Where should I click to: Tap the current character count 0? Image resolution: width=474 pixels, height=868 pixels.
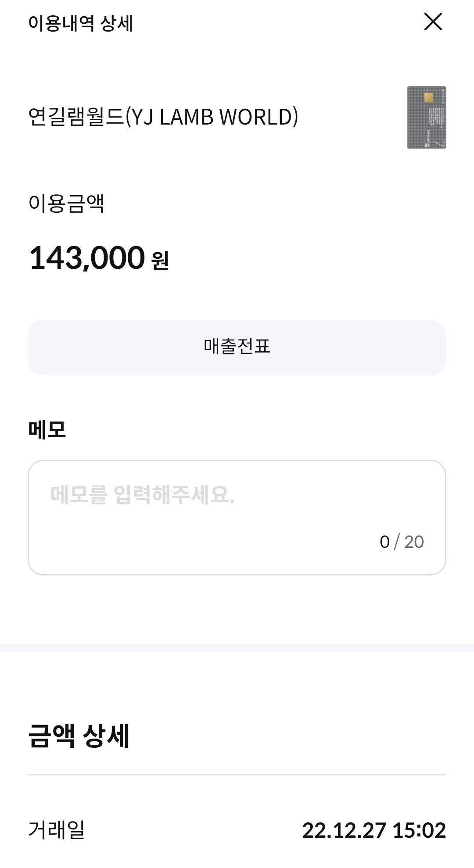pos(384,542)
